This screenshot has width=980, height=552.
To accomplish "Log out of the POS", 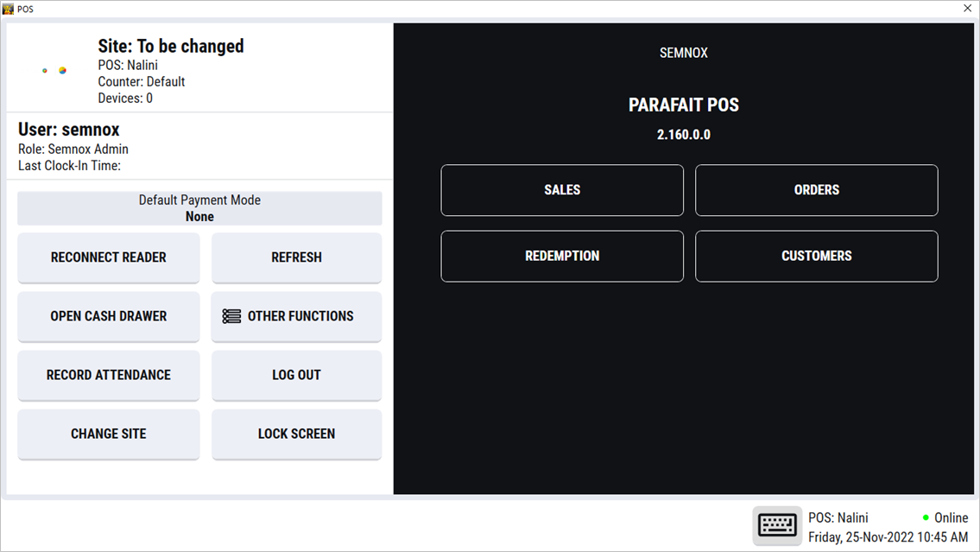I will click(x=296, y=375).
